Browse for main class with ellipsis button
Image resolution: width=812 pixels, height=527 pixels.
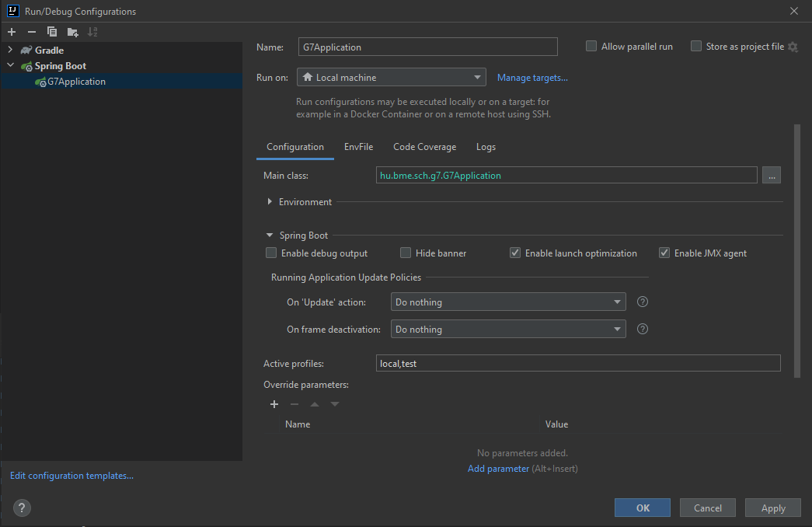[x=771, y=175]
